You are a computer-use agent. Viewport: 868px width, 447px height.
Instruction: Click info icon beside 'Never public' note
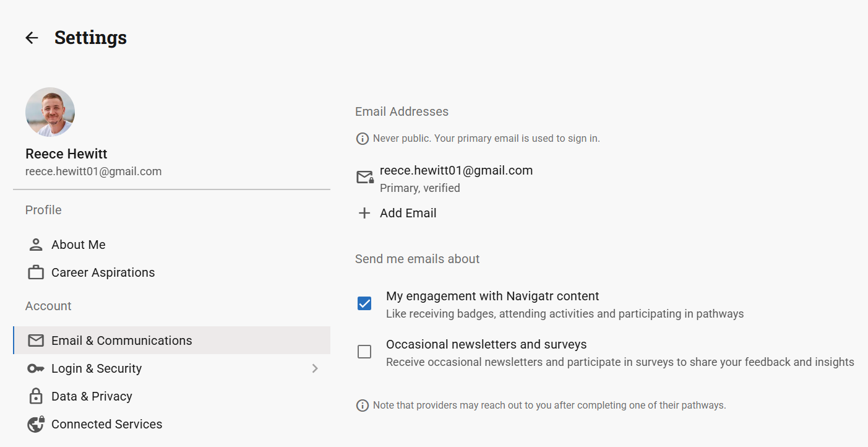pyautogui.click(x=363, y=139)
